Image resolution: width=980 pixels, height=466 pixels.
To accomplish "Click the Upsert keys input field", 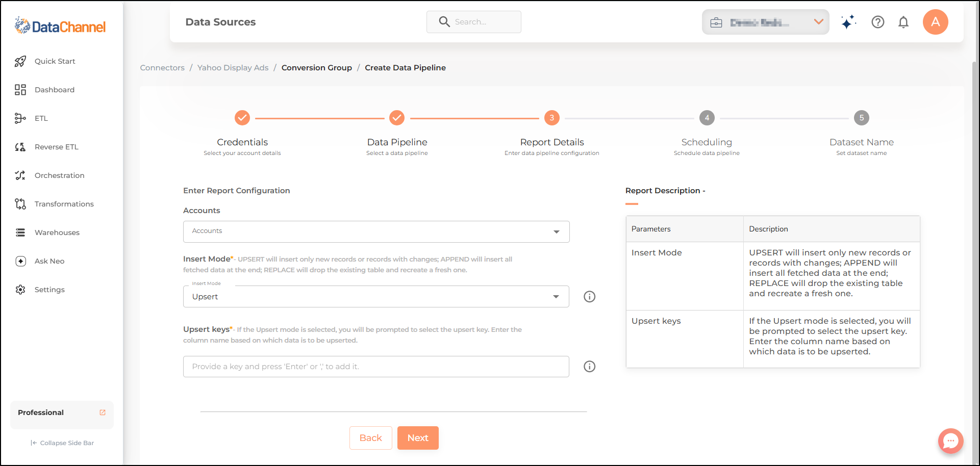I will [376, 367].
